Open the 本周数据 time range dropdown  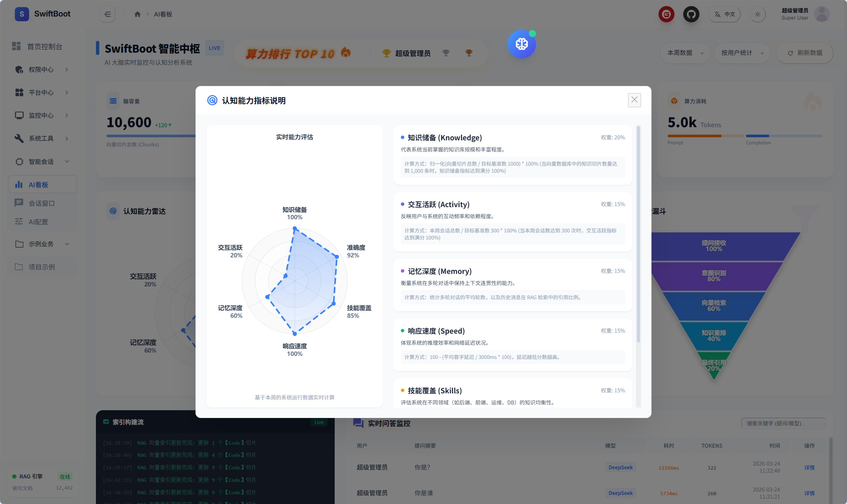[x=685, y=53]
